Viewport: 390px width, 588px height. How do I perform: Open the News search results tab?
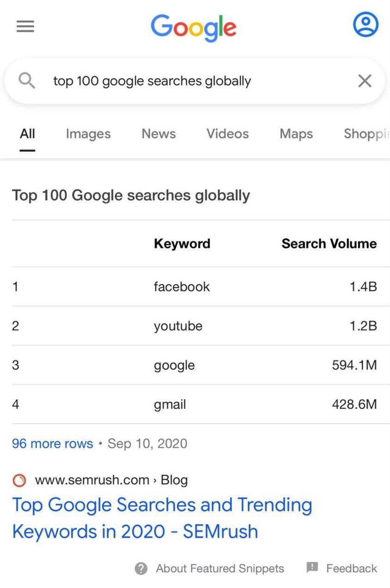point(158,133)
